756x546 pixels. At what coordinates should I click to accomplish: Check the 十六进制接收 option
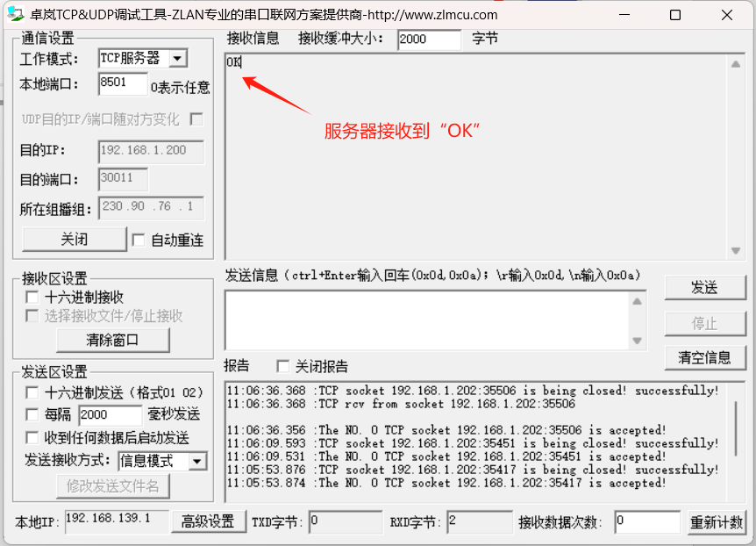click(32, 298)
